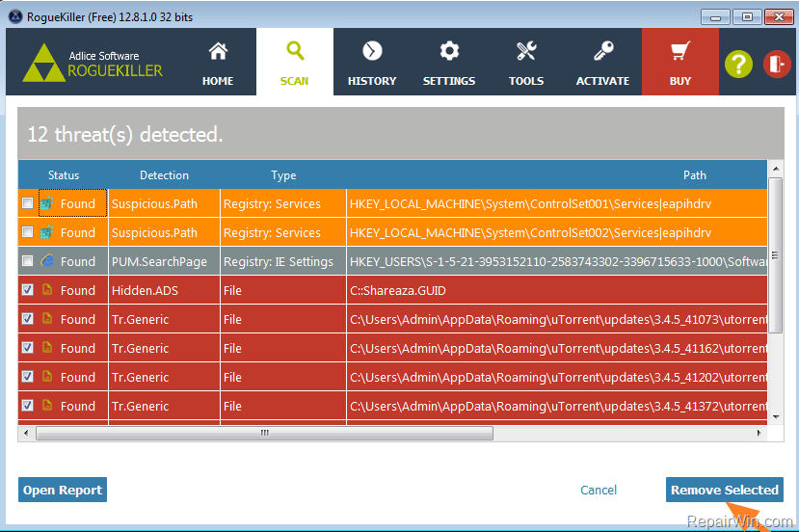Click the service icon in ControlSet001 row
This screenshot has height=532, width=799.
pos(47,203)
